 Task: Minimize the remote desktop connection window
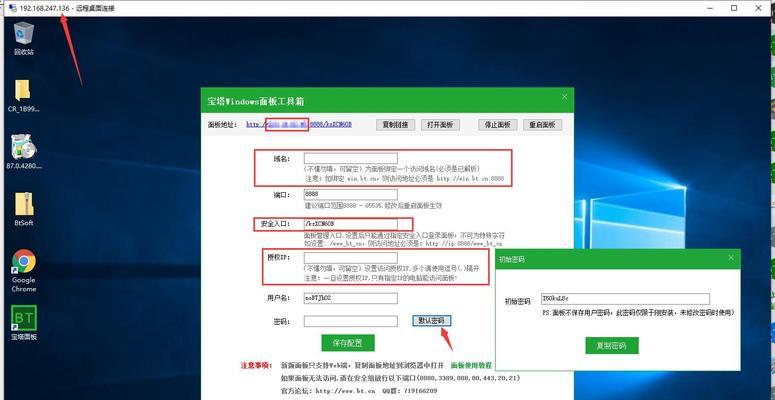point(710,8)
